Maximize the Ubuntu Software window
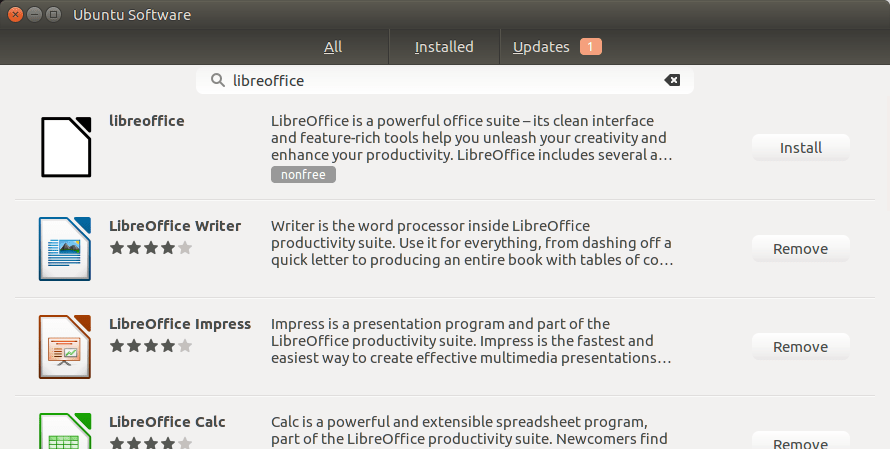This screenshot has width=890, height=449. (53, 15)
